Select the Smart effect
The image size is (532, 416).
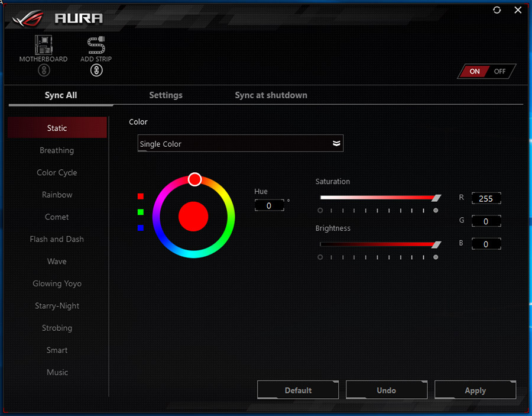point(57,350)
